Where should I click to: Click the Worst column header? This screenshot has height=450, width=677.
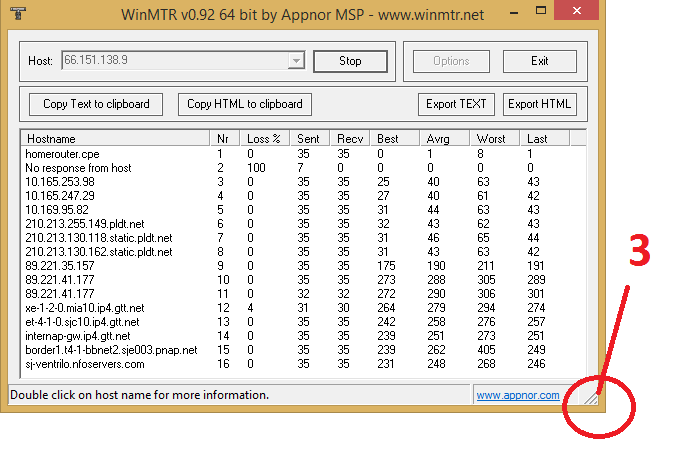[495, 139]
